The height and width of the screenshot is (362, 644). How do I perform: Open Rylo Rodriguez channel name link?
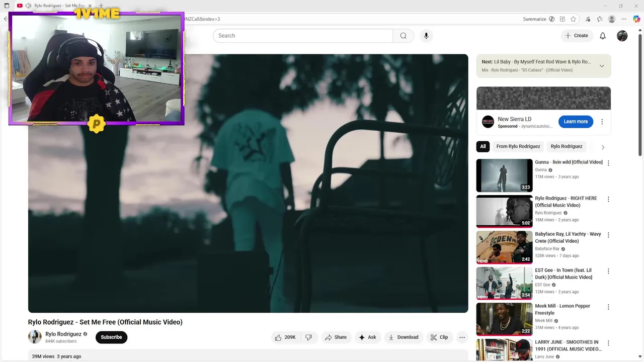[x=63, y=334]
